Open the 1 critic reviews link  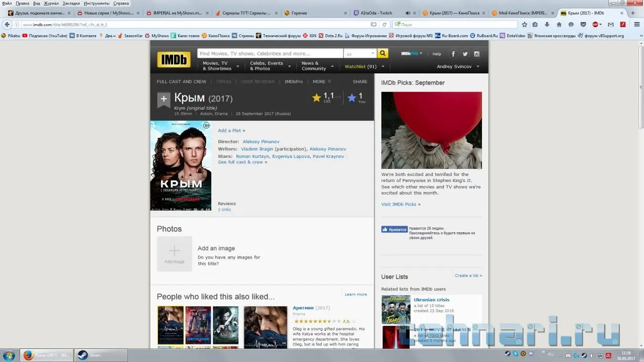click(224, 210)
